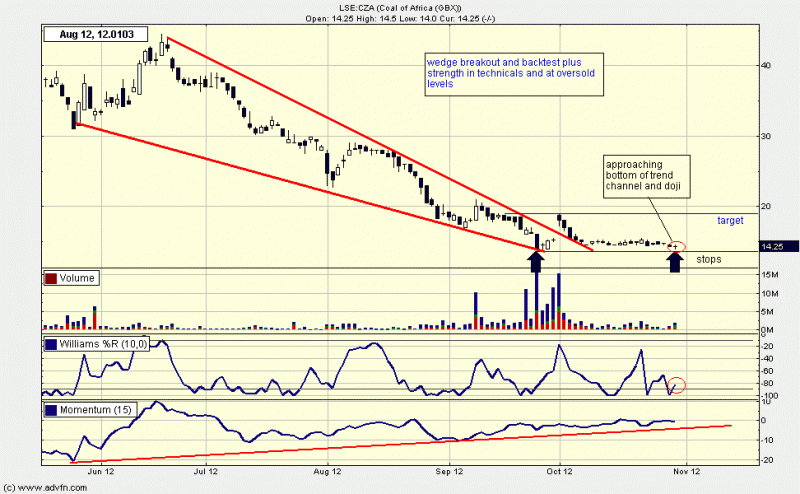Click the Aug 12, 12.0103 date box
Viewport: 800px width, 494px height.
[88, 35]
